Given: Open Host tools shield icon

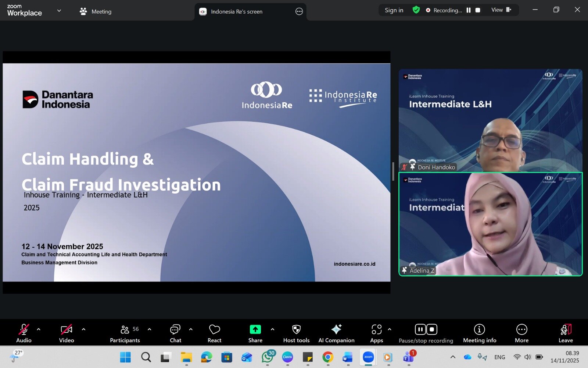Looking at the screenshot, I should 296,333.
